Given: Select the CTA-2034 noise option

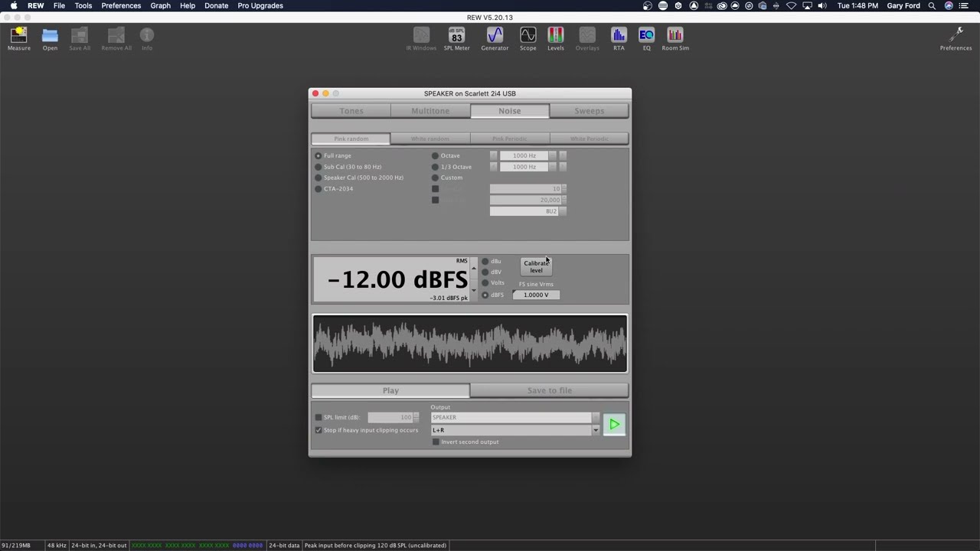Looking at the screenshot, I should (318, 188).
